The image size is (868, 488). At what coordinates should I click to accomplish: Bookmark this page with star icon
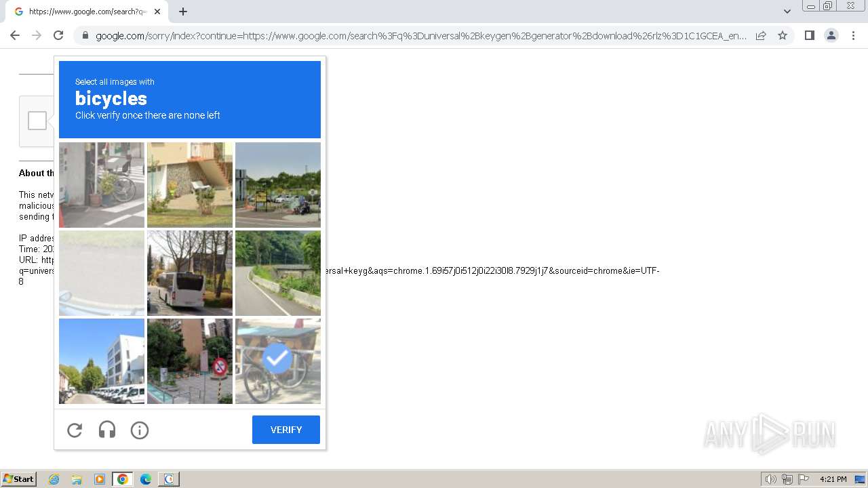pyautogui.click(x=783, y=35)
